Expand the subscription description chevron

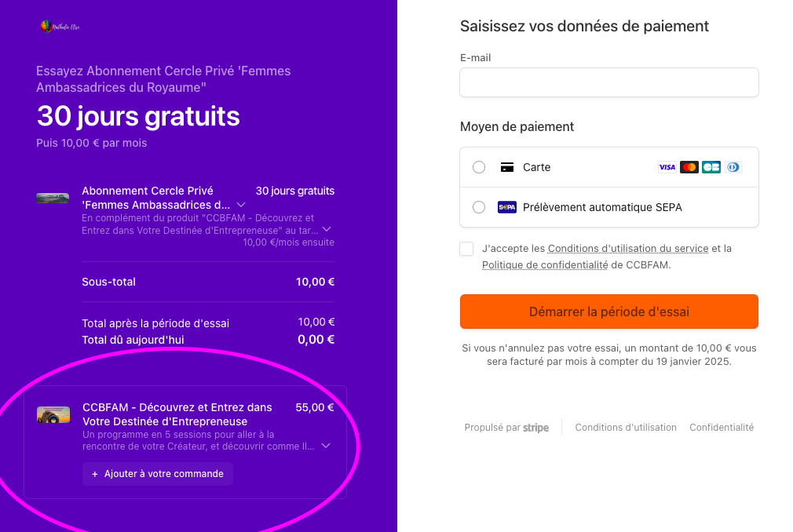pos(327,229)
